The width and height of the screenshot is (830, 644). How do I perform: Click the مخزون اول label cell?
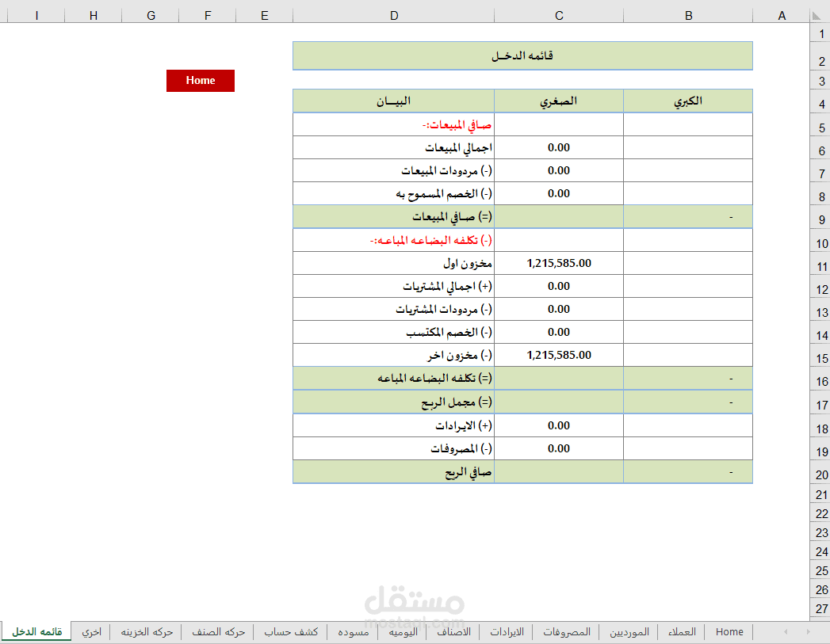coord(393,263)
